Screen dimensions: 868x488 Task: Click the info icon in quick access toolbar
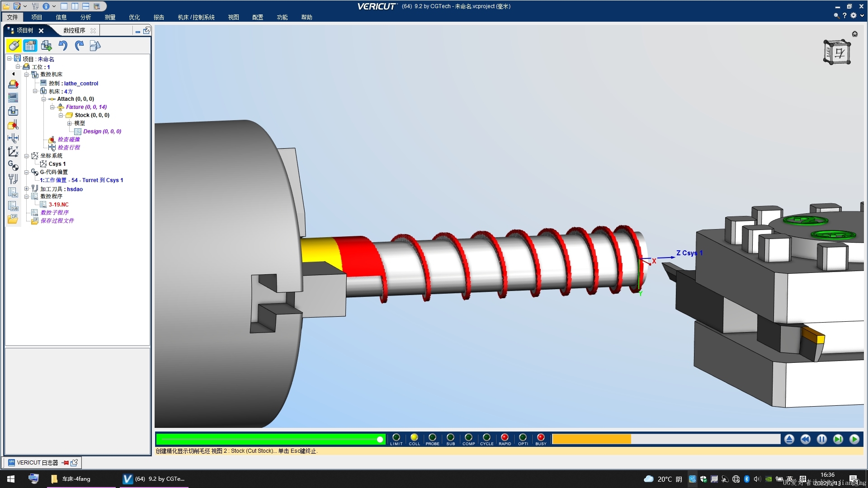tap(46, 6)
